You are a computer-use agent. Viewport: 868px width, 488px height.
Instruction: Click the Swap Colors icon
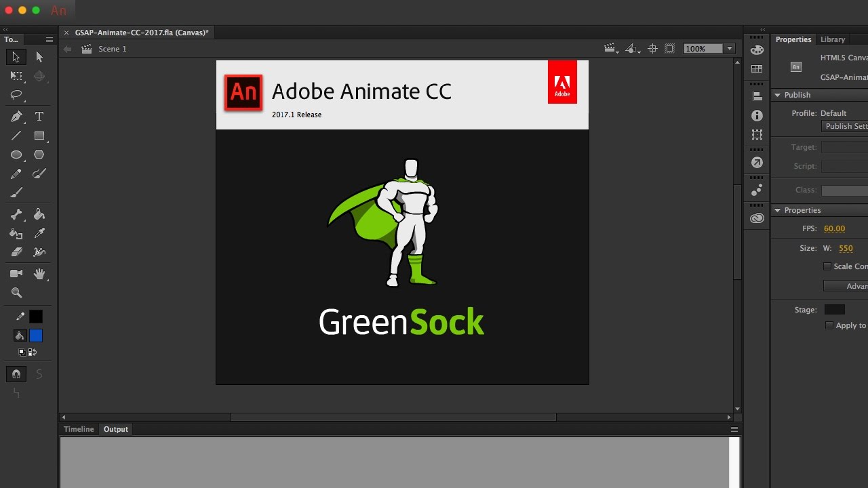pos(33,352)
